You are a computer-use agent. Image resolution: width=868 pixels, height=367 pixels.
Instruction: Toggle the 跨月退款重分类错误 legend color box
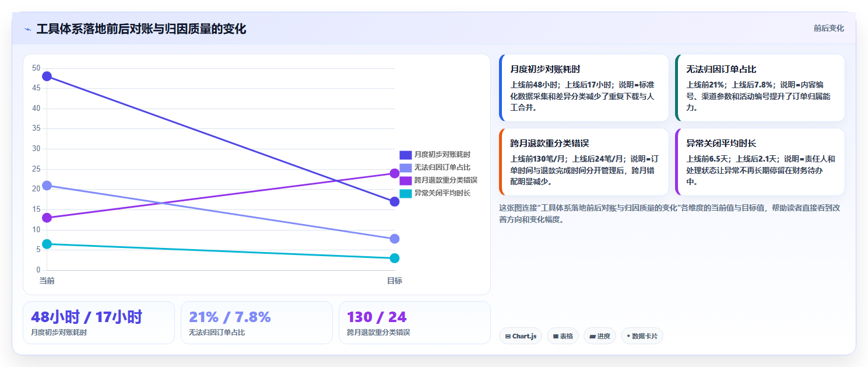coord(406,180)
